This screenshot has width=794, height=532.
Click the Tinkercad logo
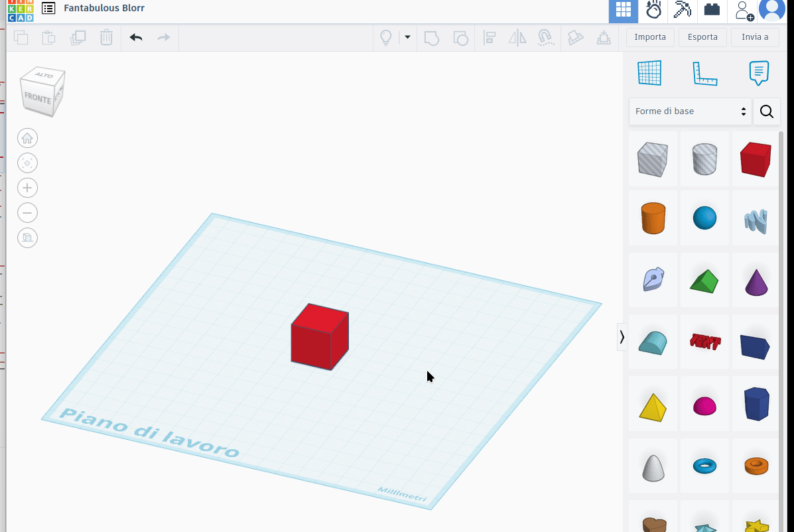tap(21, 10)
